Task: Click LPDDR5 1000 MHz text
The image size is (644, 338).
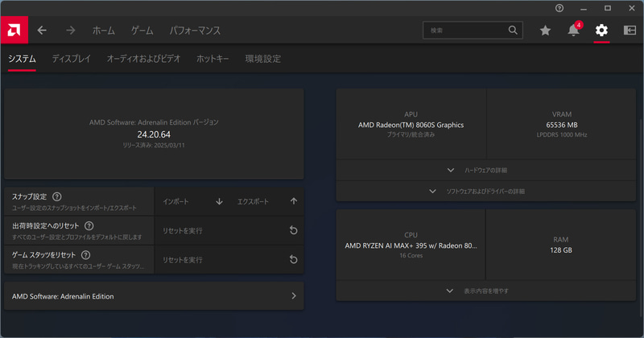Action: point(561,134)
